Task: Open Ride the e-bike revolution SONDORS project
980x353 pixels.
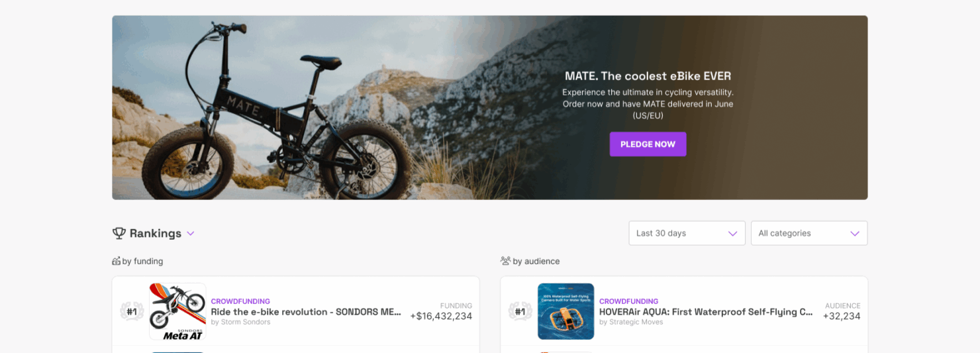Action: 306,312
